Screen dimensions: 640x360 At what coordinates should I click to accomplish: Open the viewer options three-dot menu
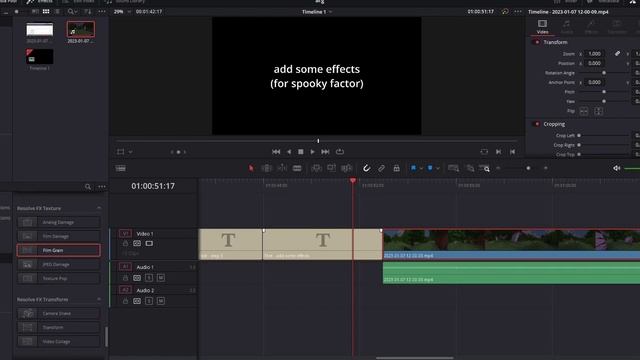tap(518, 12)
